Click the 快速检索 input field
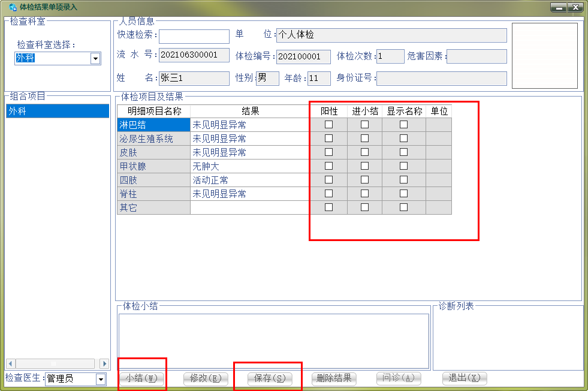 [x=194, y=37]
